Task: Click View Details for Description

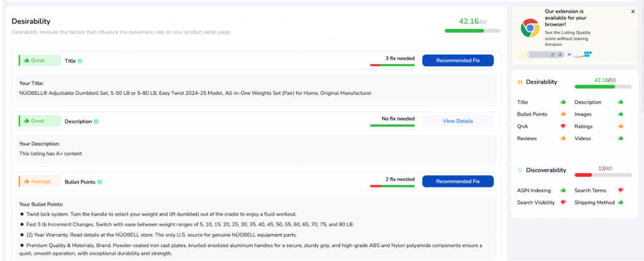Action: (x=458, y=121)
